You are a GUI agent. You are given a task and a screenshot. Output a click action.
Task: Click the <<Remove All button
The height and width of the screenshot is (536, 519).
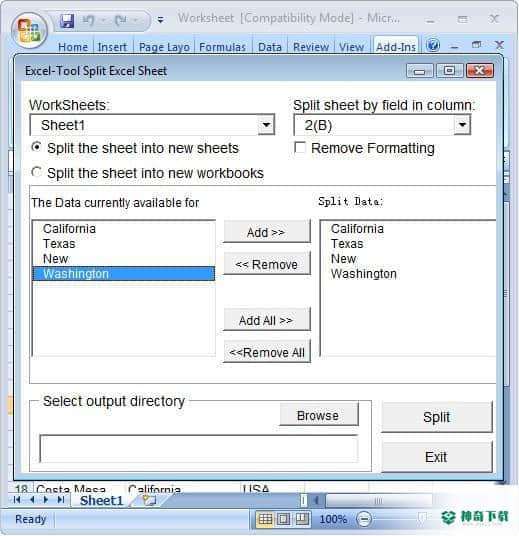click(267, 352)
